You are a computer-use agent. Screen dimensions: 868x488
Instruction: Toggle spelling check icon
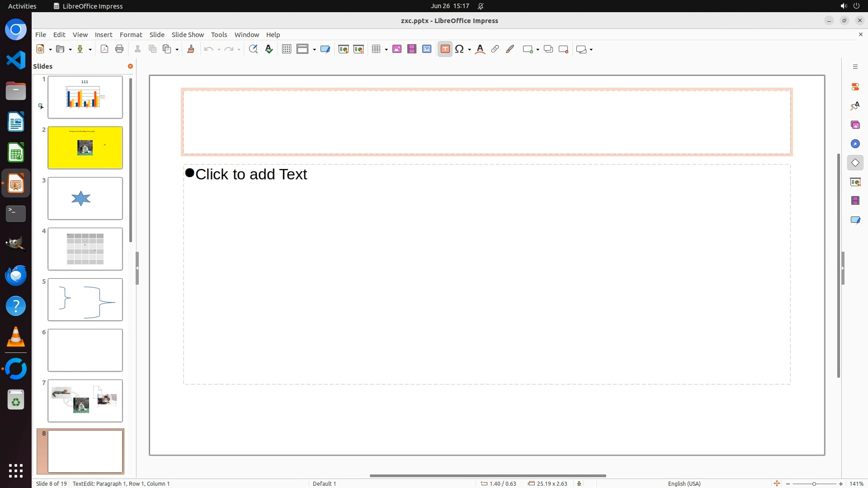269,49
